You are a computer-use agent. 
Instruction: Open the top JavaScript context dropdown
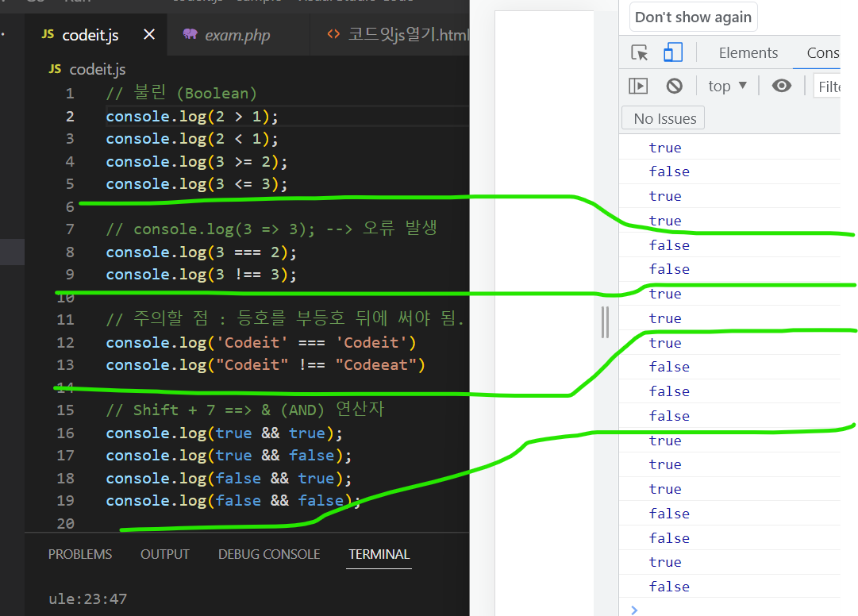pos(727,86)
